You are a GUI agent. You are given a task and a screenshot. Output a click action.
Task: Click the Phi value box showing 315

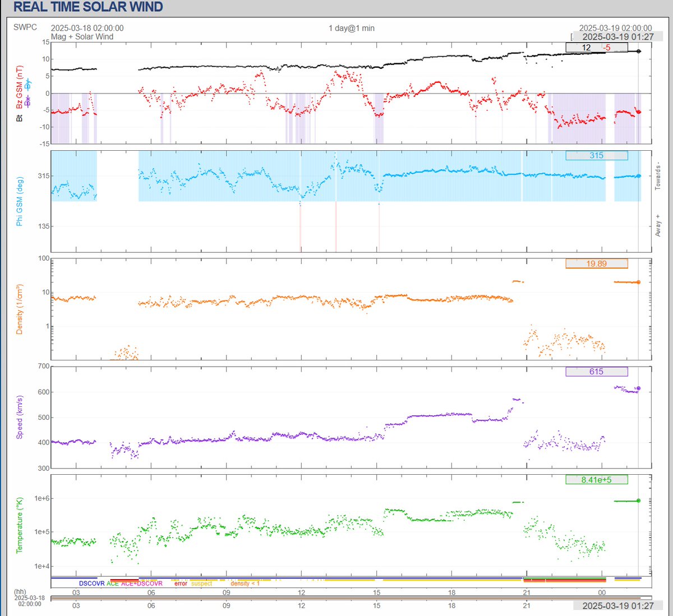coord(597,155)
